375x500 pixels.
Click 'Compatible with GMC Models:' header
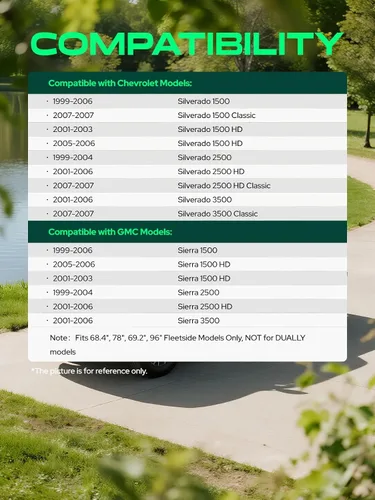point(110,232)
